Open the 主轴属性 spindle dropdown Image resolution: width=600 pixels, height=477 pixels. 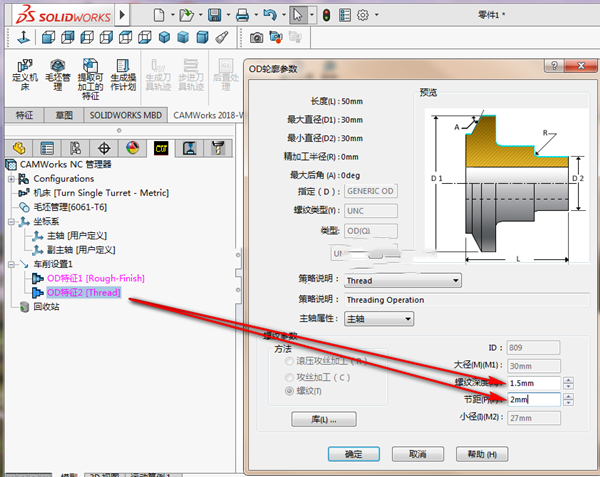point(379,319)
